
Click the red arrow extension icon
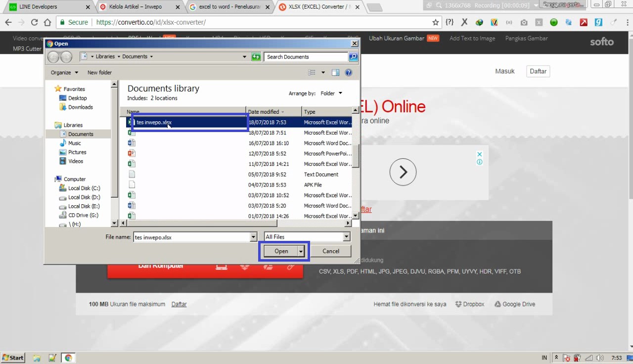584,22
